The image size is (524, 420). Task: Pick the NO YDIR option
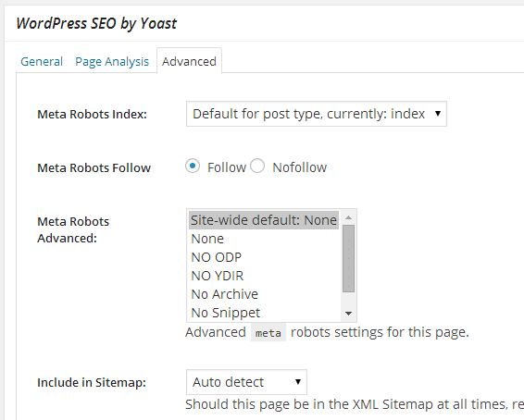[x=264, y=276]
